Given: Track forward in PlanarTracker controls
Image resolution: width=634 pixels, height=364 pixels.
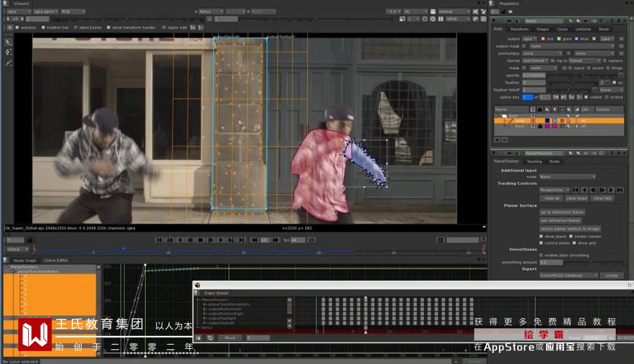Looking at the screenshot, I should 611,190.
